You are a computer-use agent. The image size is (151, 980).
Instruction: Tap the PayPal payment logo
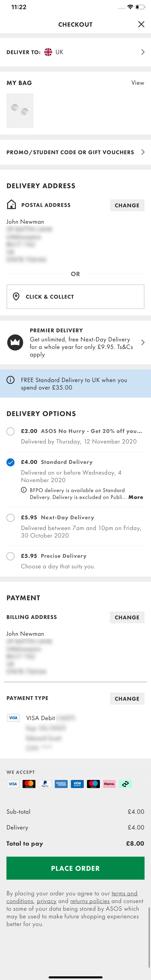(x=45, y=784)
